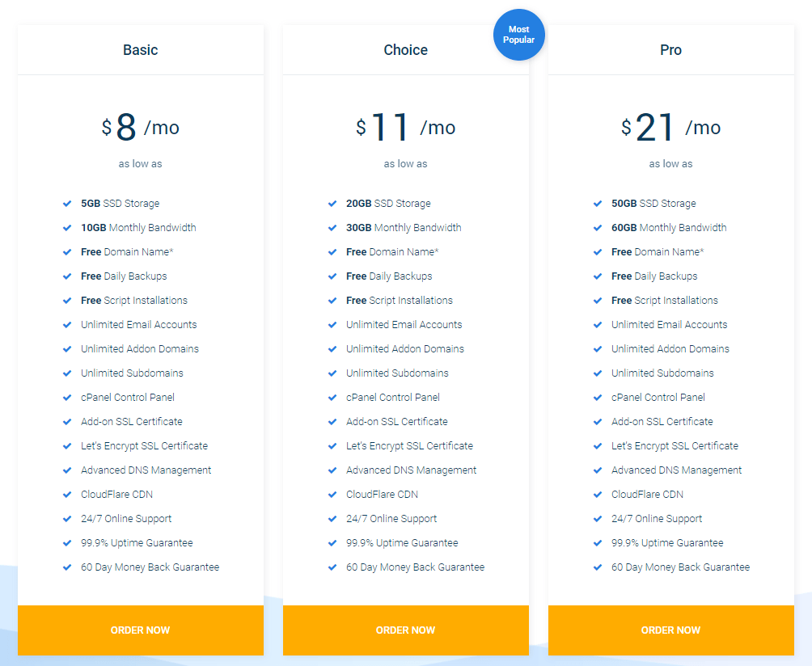Select '20GB SSD Storage' feature text
This screenshot has height=666, width=812.
click(388, 204)
